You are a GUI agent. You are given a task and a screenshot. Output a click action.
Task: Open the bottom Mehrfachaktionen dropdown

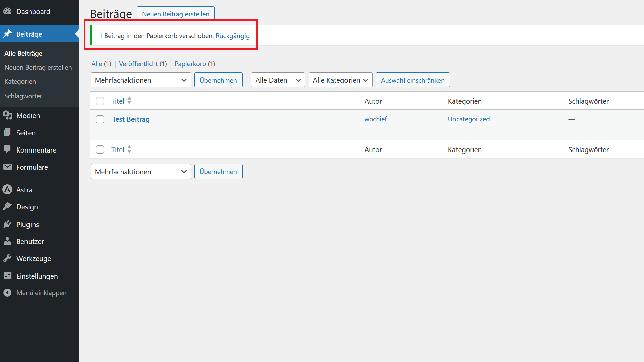click(141, 172)
